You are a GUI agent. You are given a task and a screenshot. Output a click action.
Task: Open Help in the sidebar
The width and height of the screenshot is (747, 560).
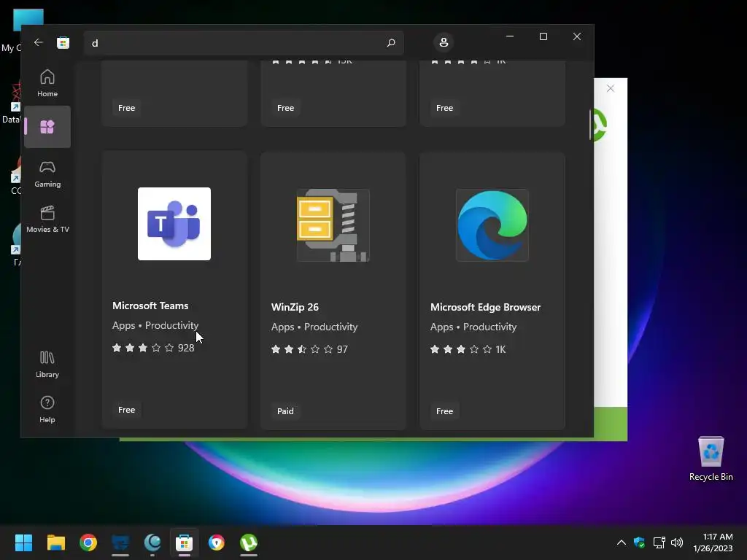(47, 410)
